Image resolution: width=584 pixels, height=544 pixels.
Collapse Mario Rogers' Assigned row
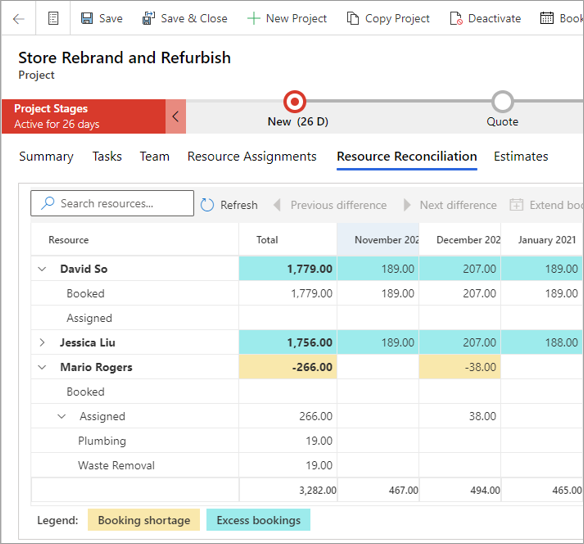point(62,416)
